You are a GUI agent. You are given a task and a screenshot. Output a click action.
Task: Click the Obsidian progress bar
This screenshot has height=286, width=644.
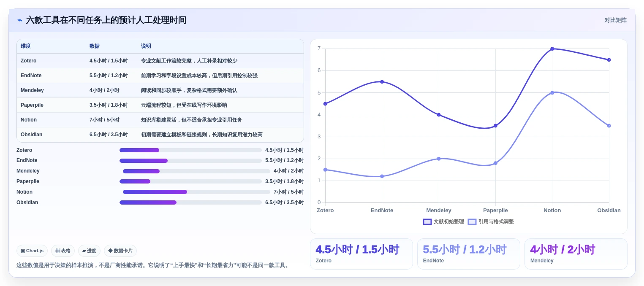[190, 202]
